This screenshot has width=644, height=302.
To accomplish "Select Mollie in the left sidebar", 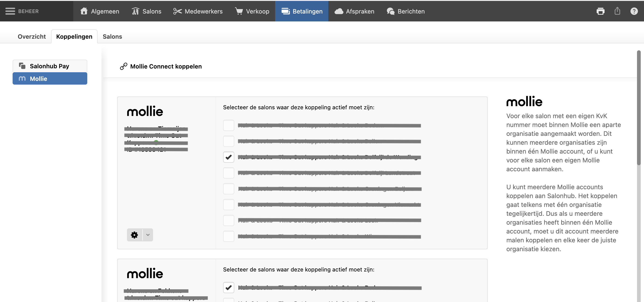I will [x=50, y=79].
